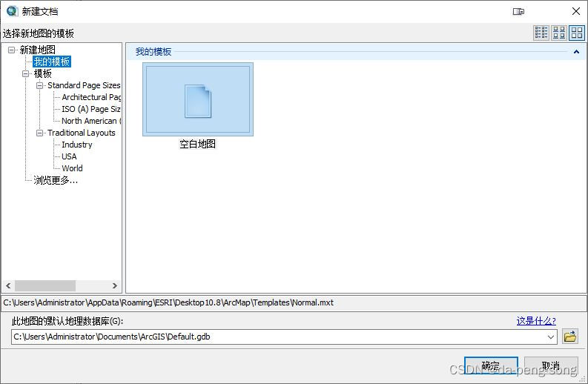
Task: Select World layout tree item
Action: pos(72,168)
